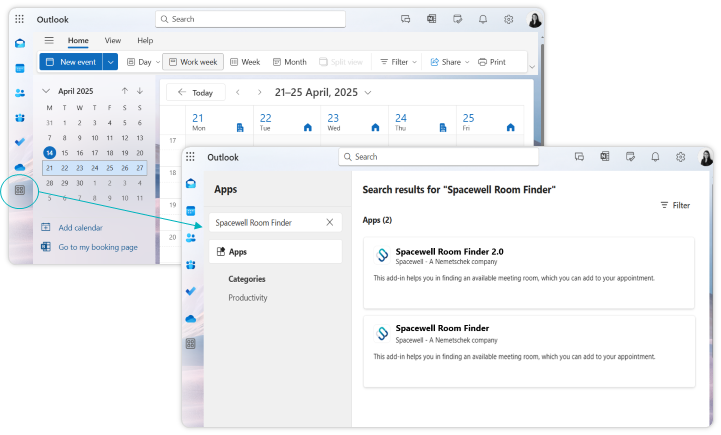Open profile avatar in back window
Image resolution: width=721 pixels, height=435 pixels.
pyautogui.click(x=534, y=19)
